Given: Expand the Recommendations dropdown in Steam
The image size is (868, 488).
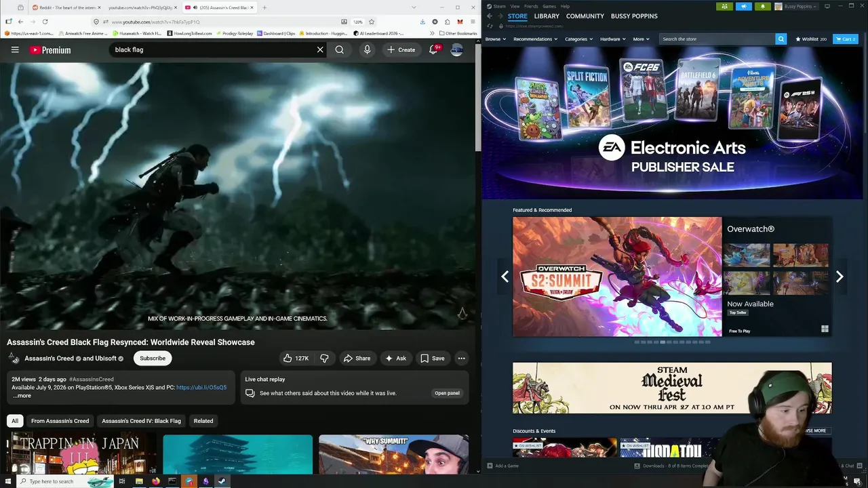Looking at the screenshot, I should coord(535,39).
